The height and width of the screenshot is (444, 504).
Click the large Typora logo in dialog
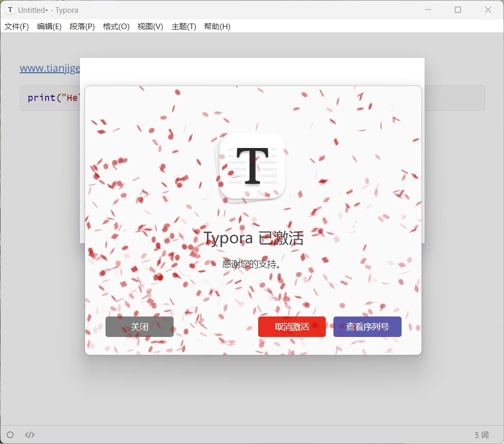point(252,166)
